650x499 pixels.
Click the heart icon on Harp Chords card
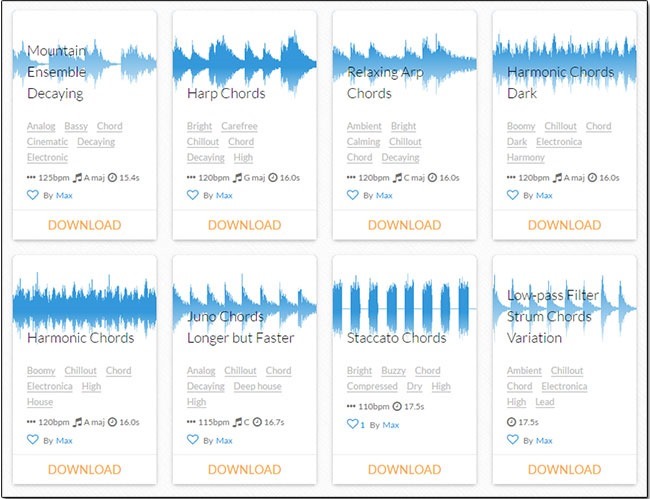coord(192,195)
